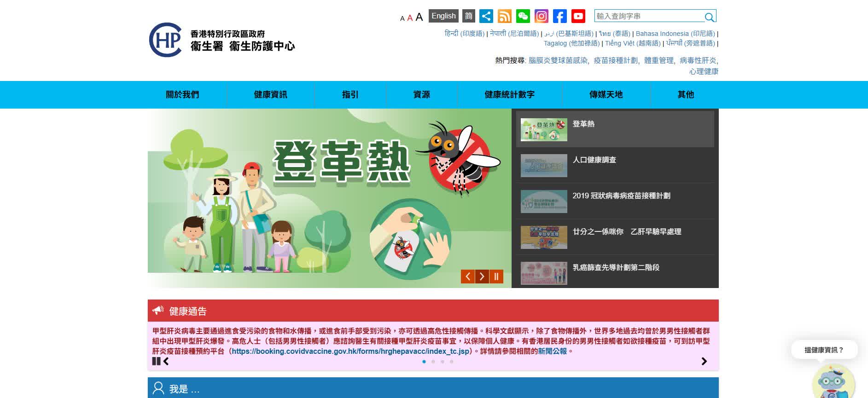This screenshot has height=398, width=868.
Task: Click the search keyword input field
Action: (x=649, y=16)
